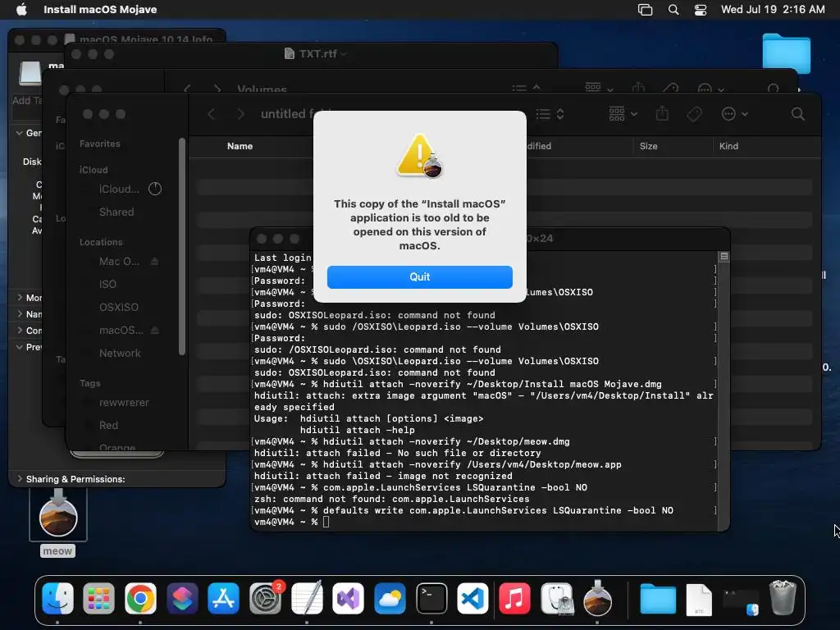Viewport: 840px width, 630px height.
Task: Open Music app in the Dock
Action: (x=515, y=598)
